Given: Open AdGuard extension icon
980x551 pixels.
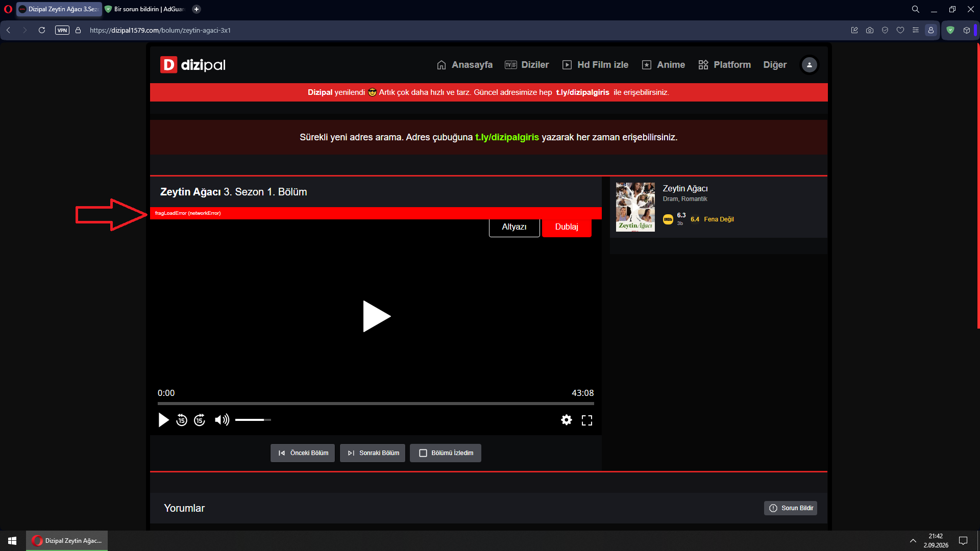Looking at the screenshot, I should 950,30.
